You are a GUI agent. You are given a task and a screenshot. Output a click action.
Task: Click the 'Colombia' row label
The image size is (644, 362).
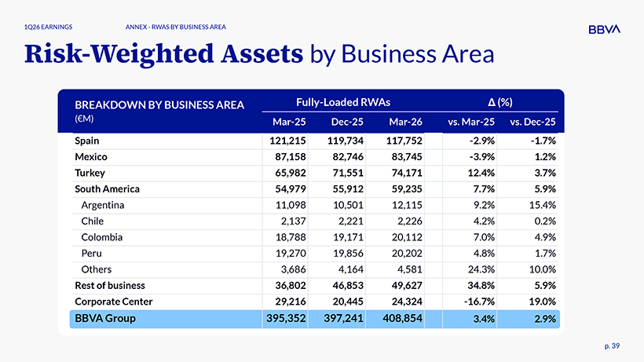[x=102, y=237]
